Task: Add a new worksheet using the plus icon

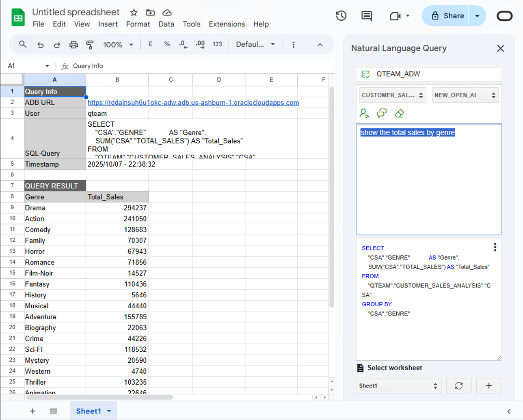Action: [488, 385]
